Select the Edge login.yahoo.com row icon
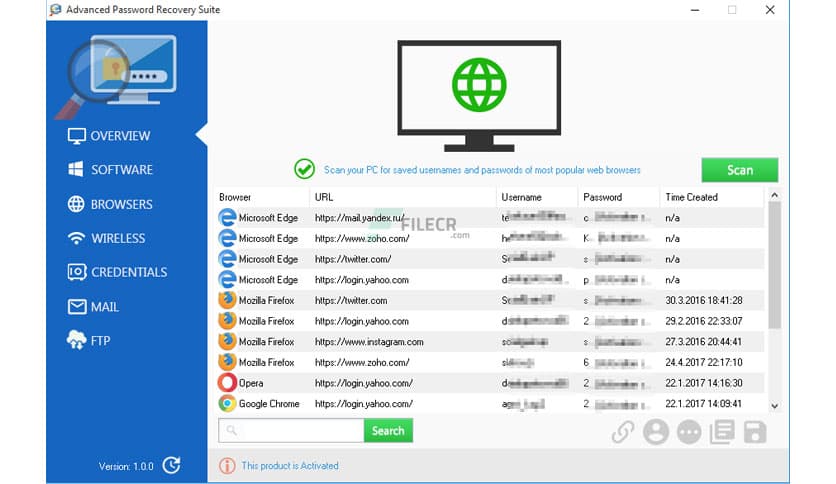The image size is (836, 484). (227, 280)
